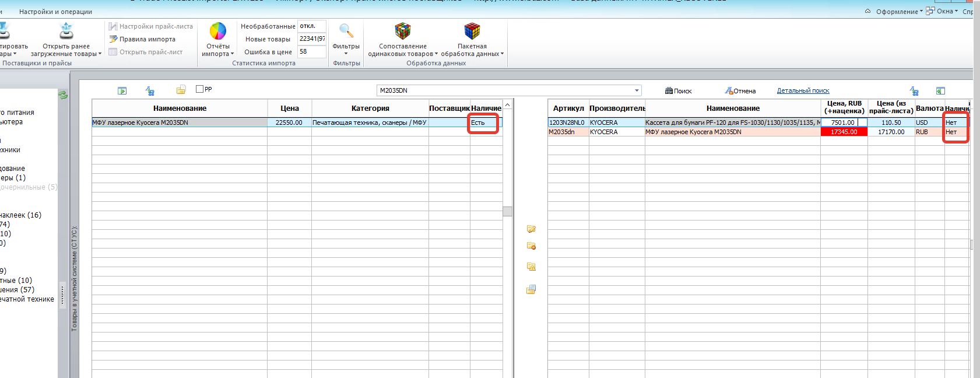Click the refresh arrows icon in sidebar
This screenshot has width=980, height=378.
click(x=63, y=94)
